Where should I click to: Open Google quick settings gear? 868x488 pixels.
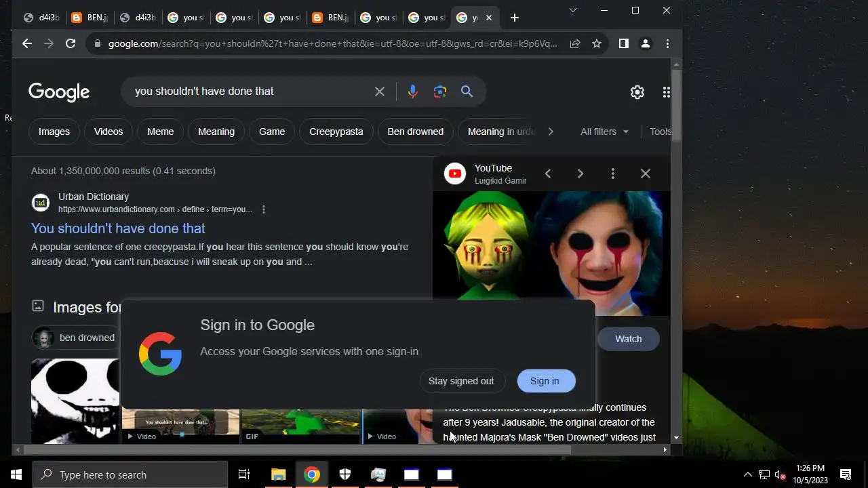click(637, 92)
